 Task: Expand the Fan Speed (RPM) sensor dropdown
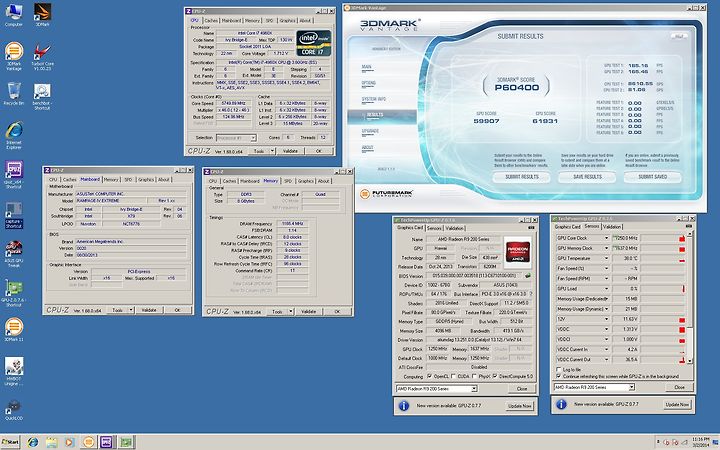click(x=606, y=279)
